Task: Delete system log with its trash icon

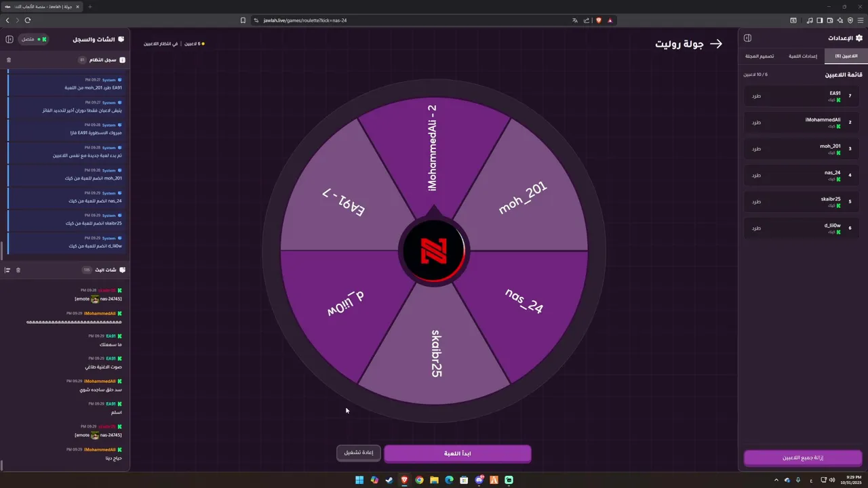Action: point(9,60)
